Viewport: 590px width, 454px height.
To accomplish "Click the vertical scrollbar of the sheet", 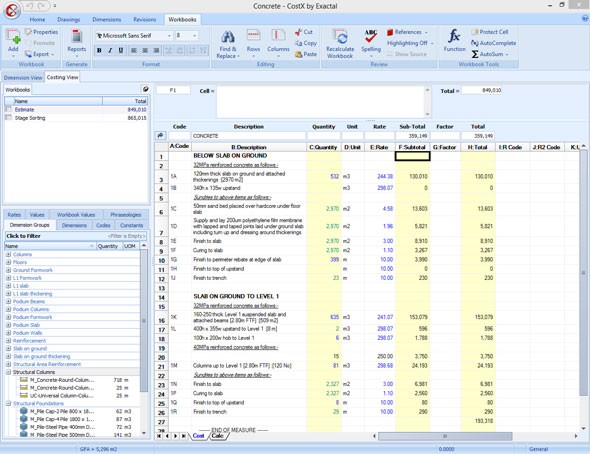I will [583, 272].
